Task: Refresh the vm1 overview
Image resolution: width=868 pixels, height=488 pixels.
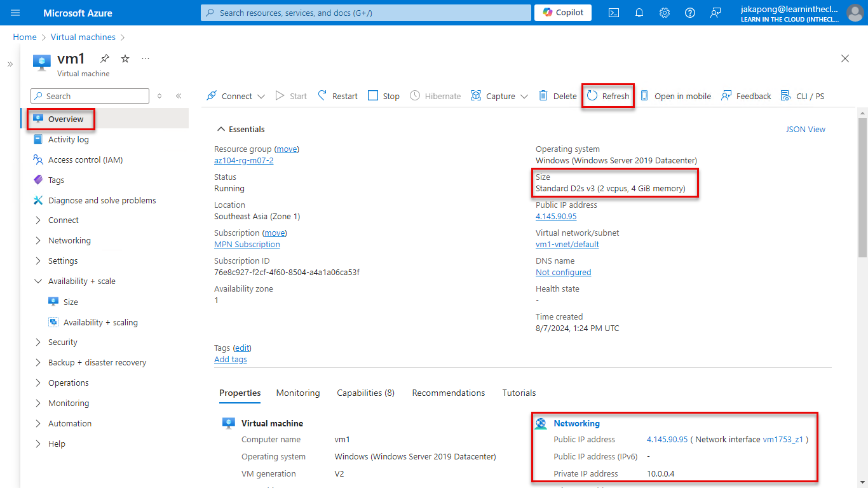Action: tap(608, 96)
